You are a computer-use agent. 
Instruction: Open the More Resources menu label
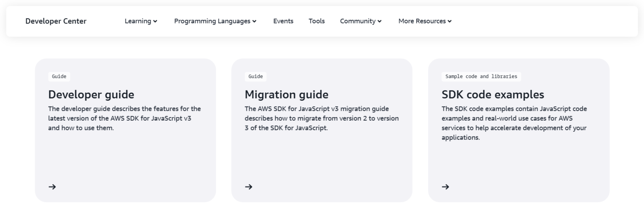coord(422,21)
